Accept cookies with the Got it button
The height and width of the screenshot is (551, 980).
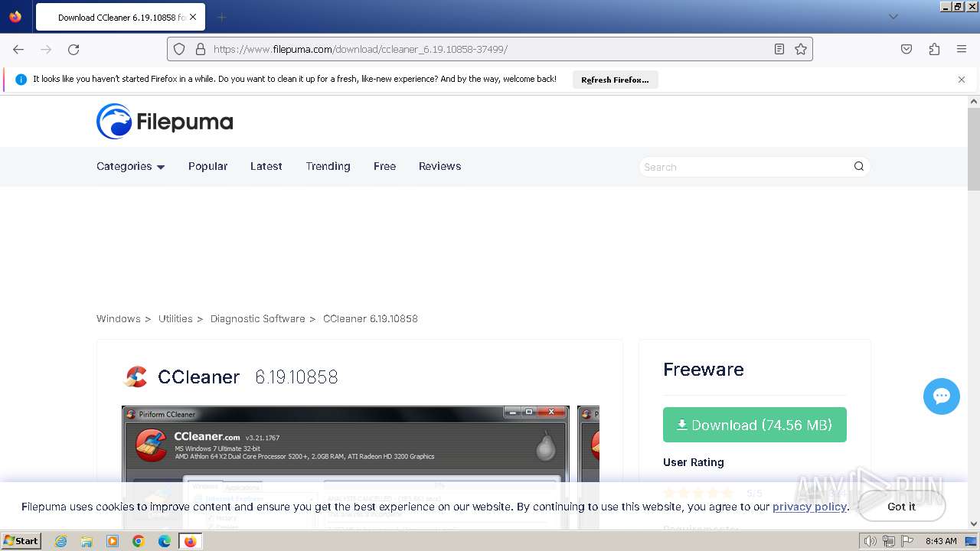click(x=902, y=507)
